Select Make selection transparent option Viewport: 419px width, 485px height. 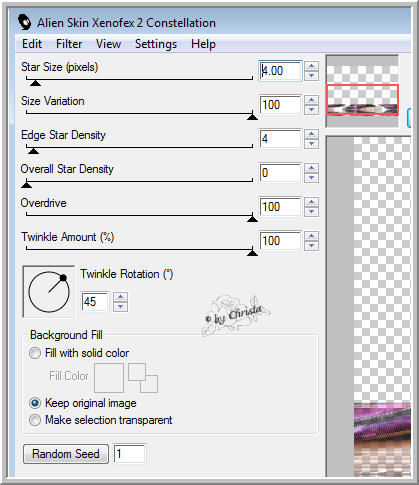pos(35,420)
